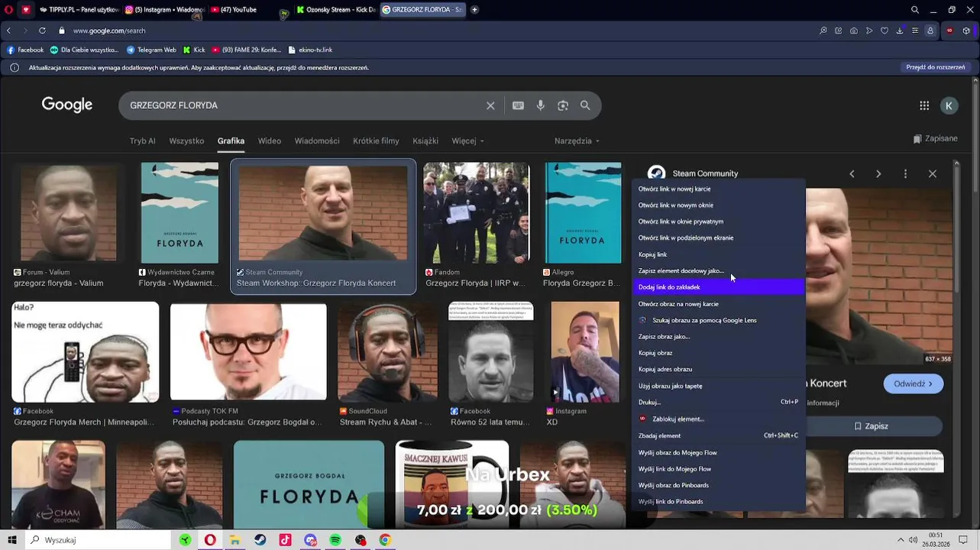Open the Facebook bookmark in bookmarks bar
The image size is (980, 550).
tap(25, 50)
